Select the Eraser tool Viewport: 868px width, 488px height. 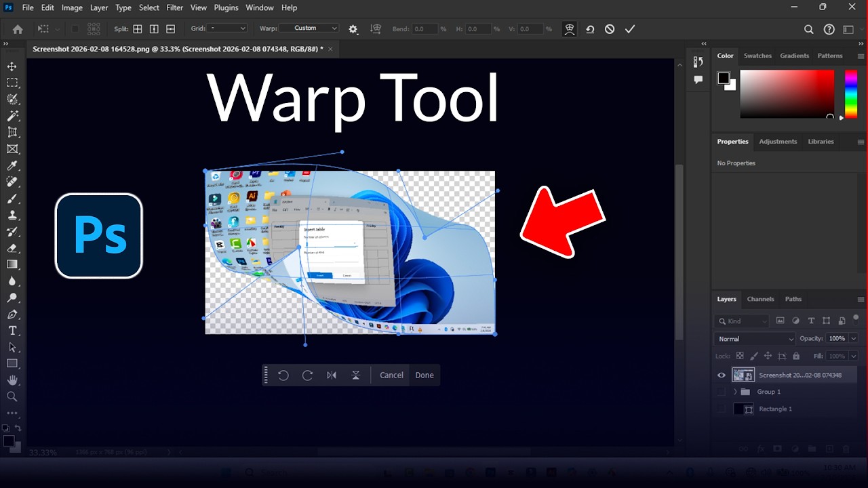12,248
